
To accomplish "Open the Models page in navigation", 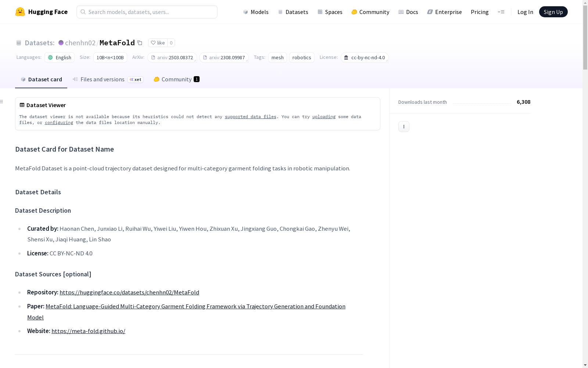I will 256,12.
